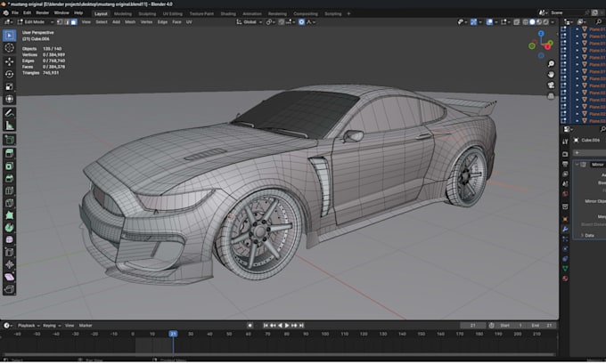Open the Modifiers wrench properties tab
The image size is (606, 364).
pyautogui.click(x=565, y=230)
